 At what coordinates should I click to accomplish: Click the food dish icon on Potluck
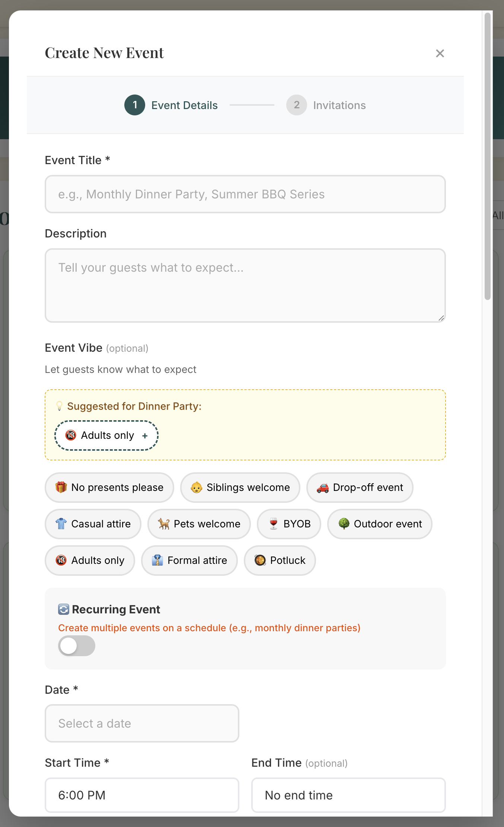(260, 560)
